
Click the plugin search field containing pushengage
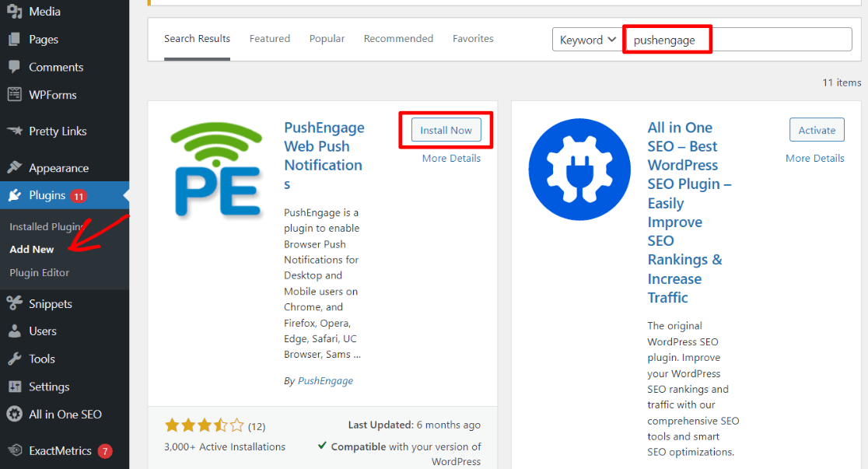coord(737,40)
